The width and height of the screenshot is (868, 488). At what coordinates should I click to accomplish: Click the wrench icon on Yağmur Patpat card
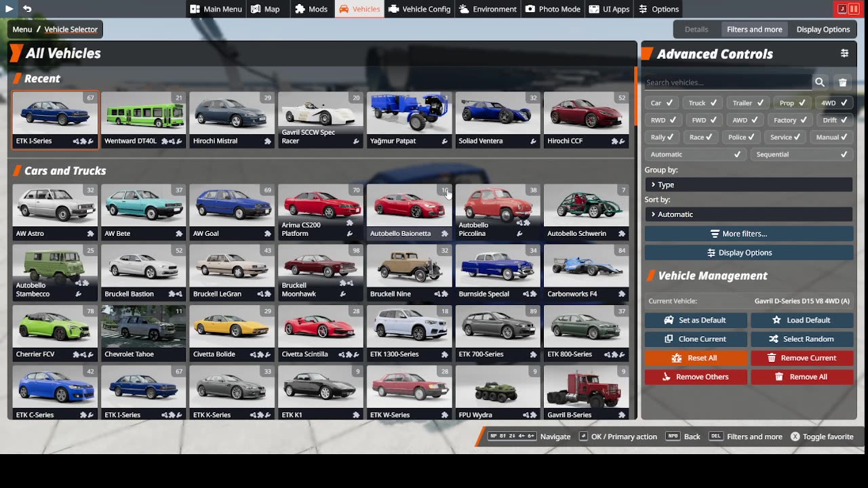click(x=444, y=141)
